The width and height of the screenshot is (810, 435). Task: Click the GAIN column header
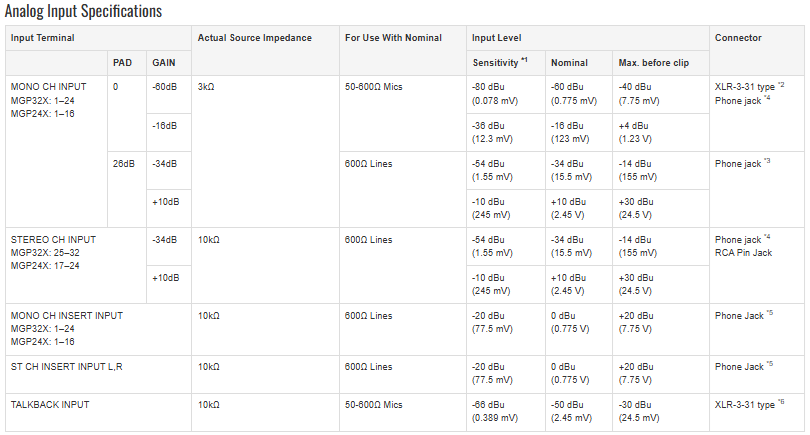164,63
